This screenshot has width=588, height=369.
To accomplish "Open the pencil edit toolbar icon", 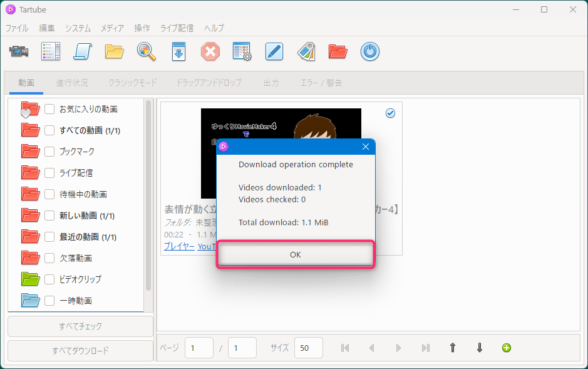I will point(274,51).
